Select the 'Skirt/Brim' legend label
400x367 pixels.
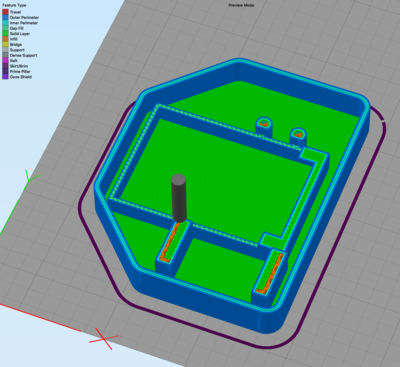(19, 66)
